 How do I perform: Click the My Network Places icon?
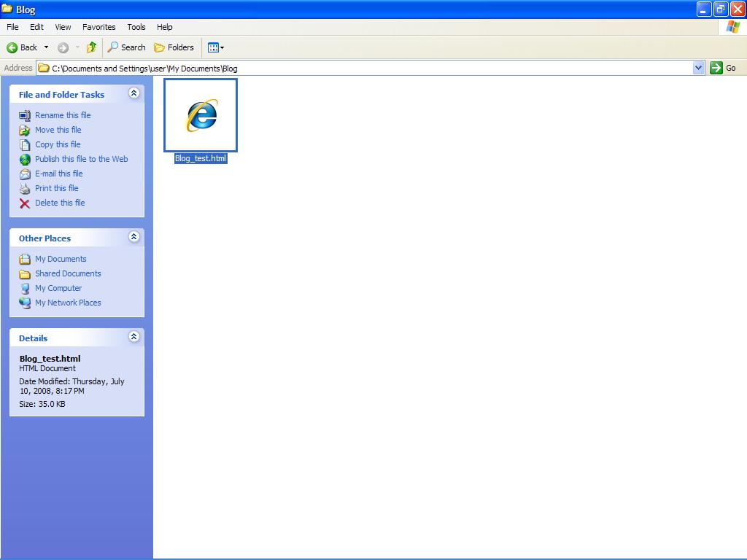coord(25,303)
